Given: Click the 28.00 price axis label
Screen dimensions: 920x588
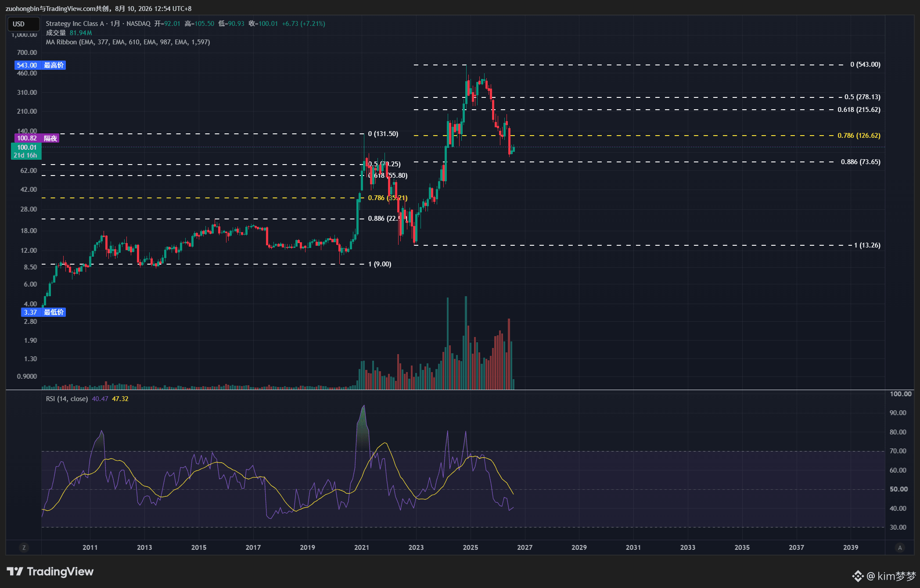Looking at the screenshot, I should pos(29,209).
